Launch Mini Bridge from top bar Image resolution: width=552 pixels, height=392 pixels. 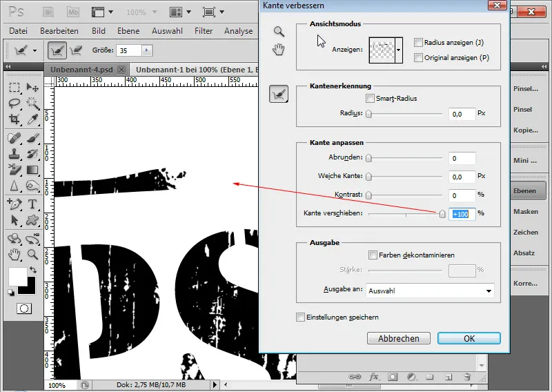pyautogui.click(x=73, y=12)
